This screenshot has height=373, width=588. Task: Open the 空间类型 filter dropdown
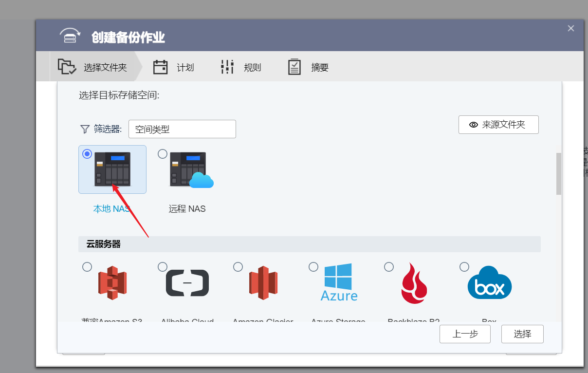[x=182, y=129]
